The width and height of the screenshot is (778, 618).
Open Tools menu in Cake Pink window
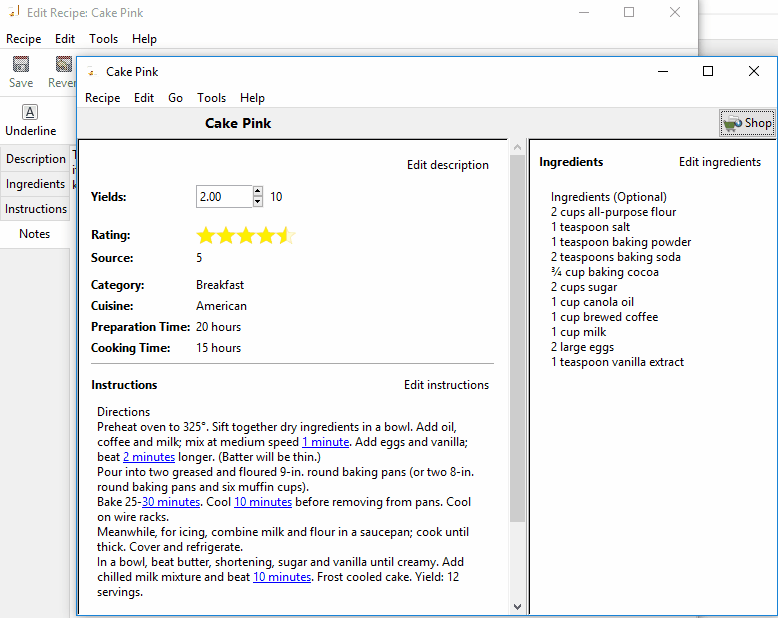211,98
